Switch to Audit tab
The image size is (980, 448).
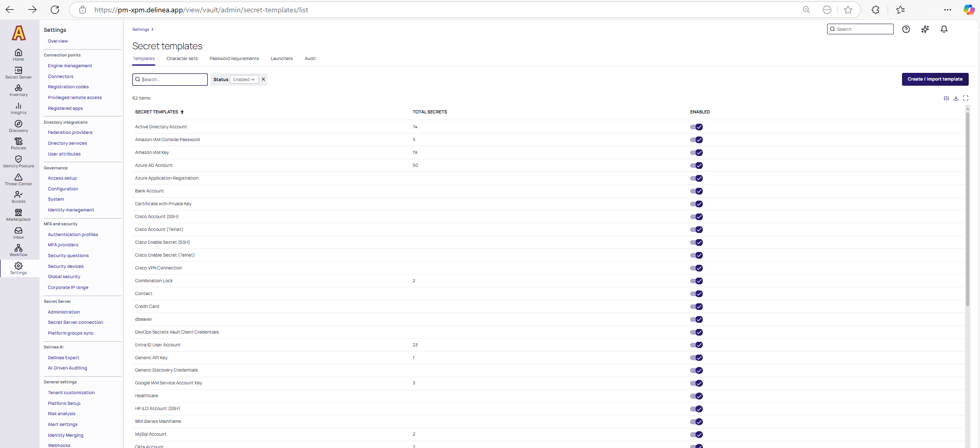pos(310,59)
